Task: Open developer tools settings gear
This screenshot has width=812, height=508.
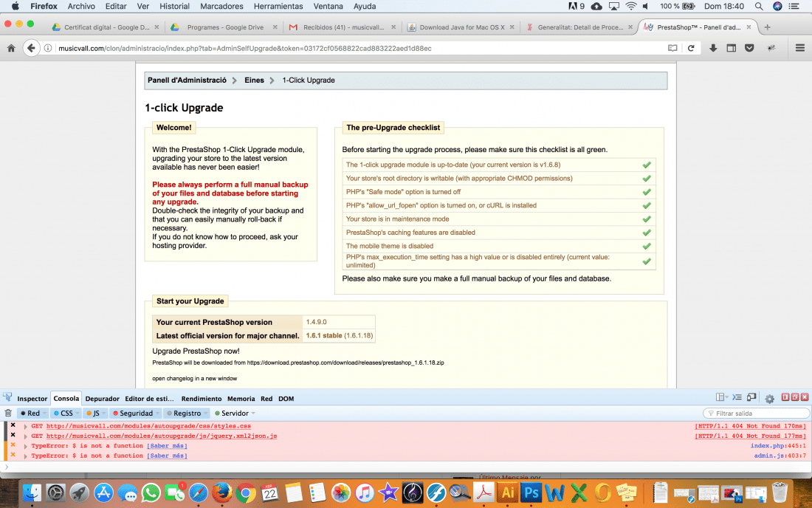Action: 769,398
